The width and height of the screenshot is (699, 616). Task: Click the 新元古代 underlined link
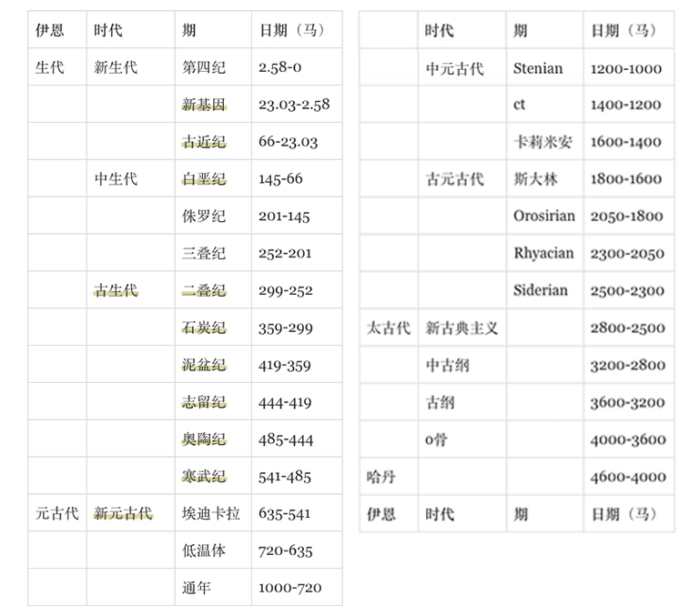pos(123,514)
